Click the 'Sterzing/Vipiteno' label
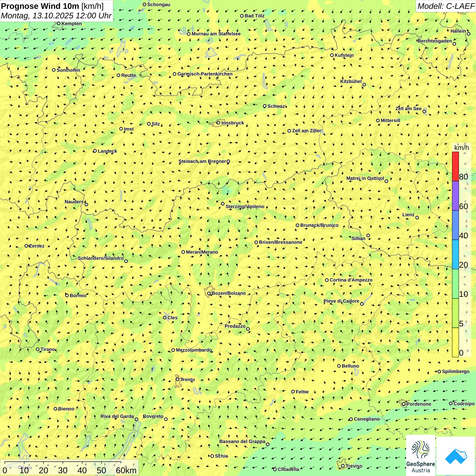Viewport: 476px width, 476px height. tap(245, 206)
